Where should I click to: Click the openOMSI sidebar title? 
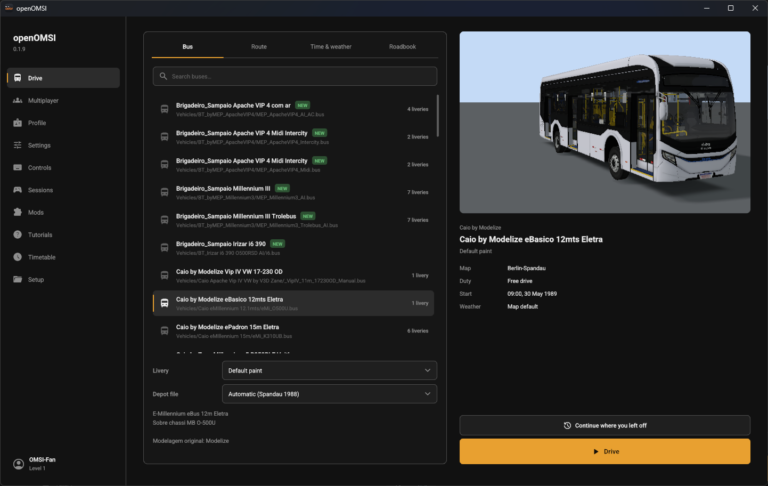34,38
